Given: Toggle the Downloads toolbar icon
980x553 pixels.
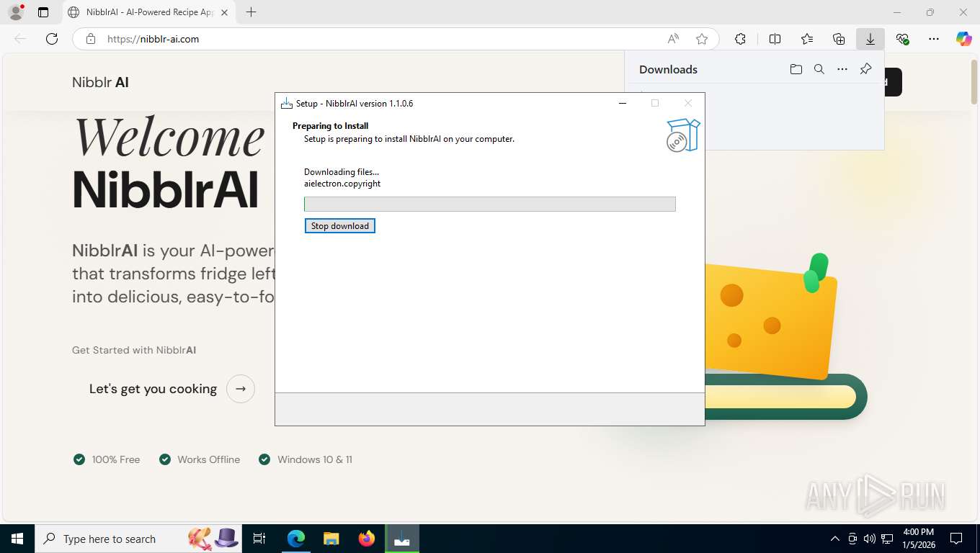Looking at the screenshot, I should coord(870,39).
